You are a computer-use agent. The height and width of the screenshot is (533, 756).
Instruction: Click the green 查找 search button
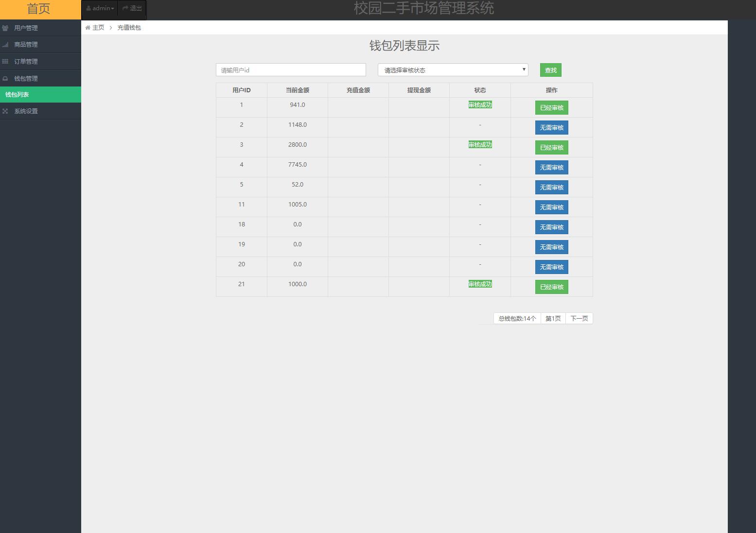click(551, 70)
